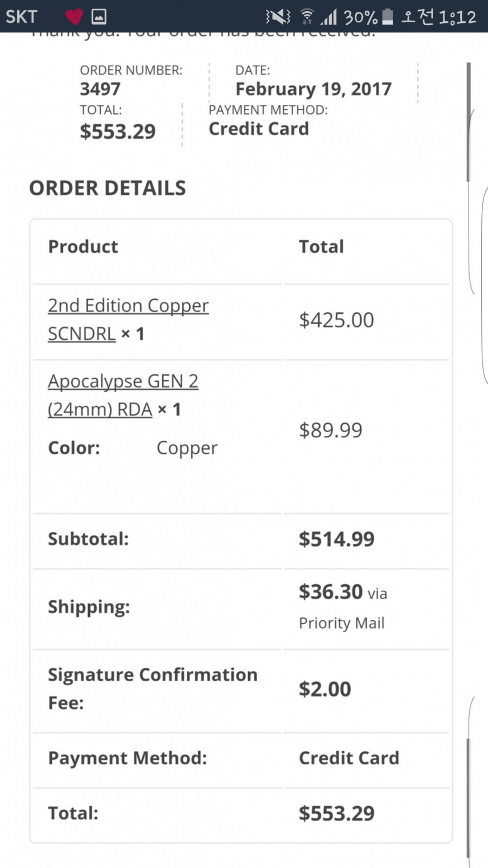
Task: Tap the clock showing 1:12
Action: (x=458, y=17)
